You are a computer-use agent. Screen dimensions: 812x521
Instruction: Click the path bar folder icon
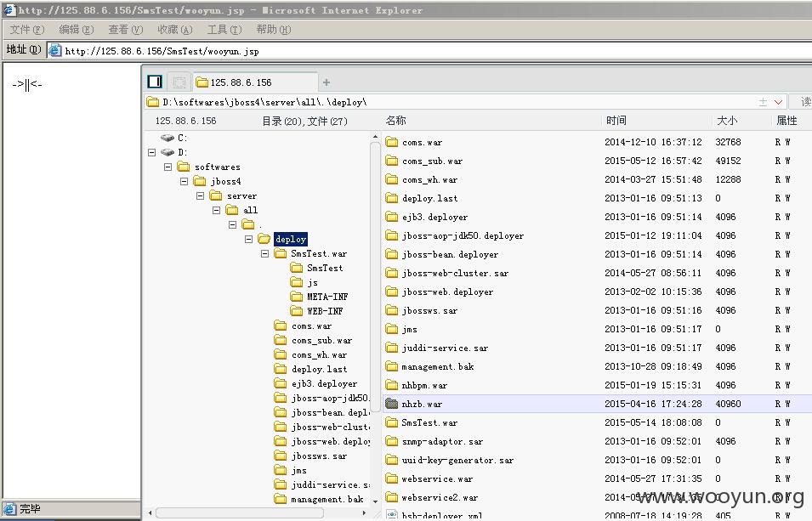point(153,102)
